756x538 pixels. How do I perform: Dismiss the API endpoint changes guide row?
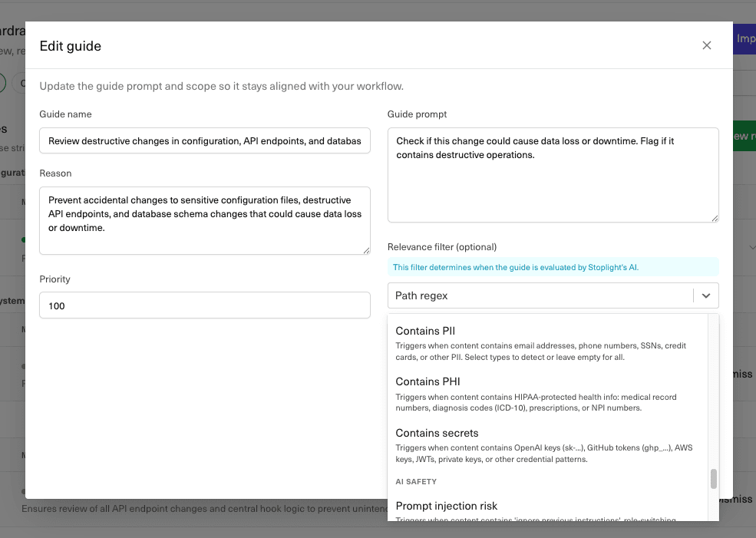click(737, 499)
